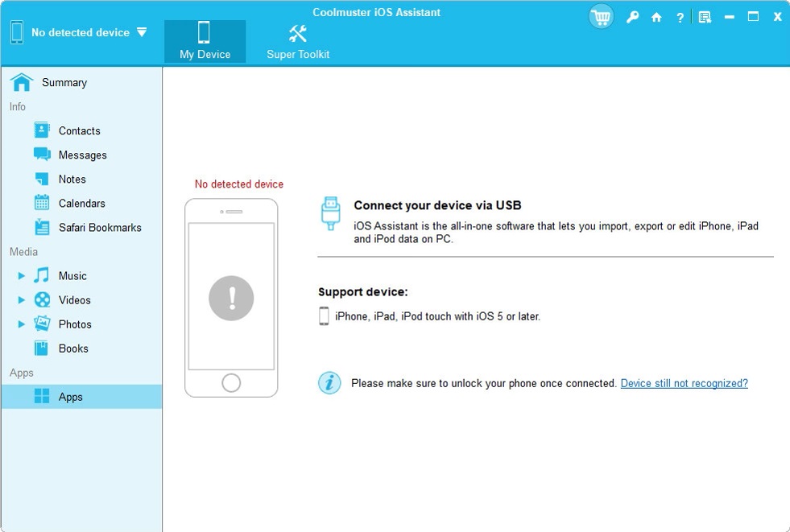
Task: Maximize the Coolmuster window
Action: 753,17
